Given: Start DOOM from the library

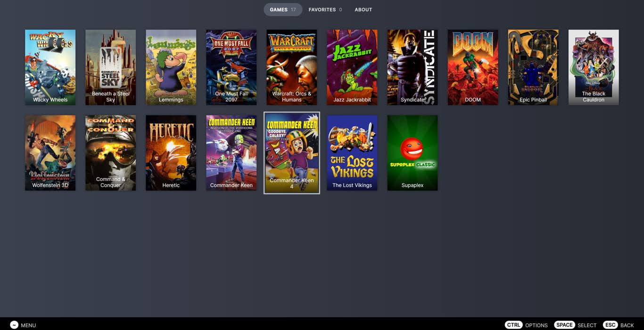Looking at the screenshot, I should [x=472, y=67].
